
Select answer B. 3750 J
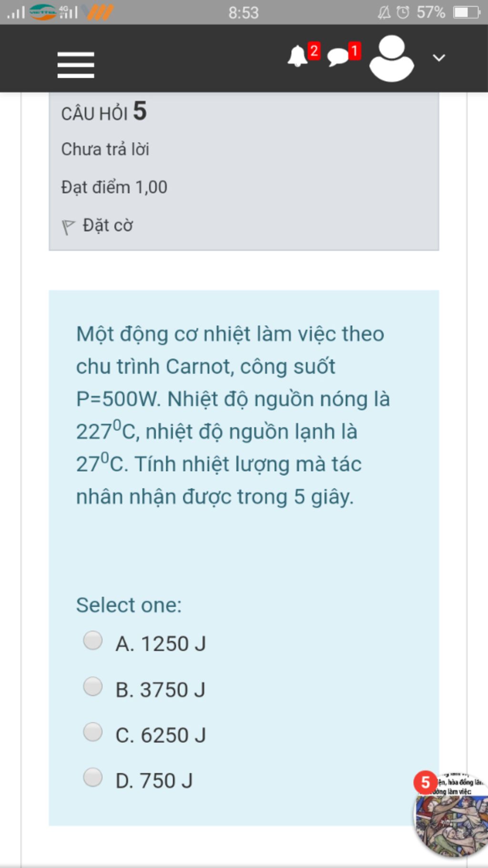pyautogui.click(x=92, y=686)
